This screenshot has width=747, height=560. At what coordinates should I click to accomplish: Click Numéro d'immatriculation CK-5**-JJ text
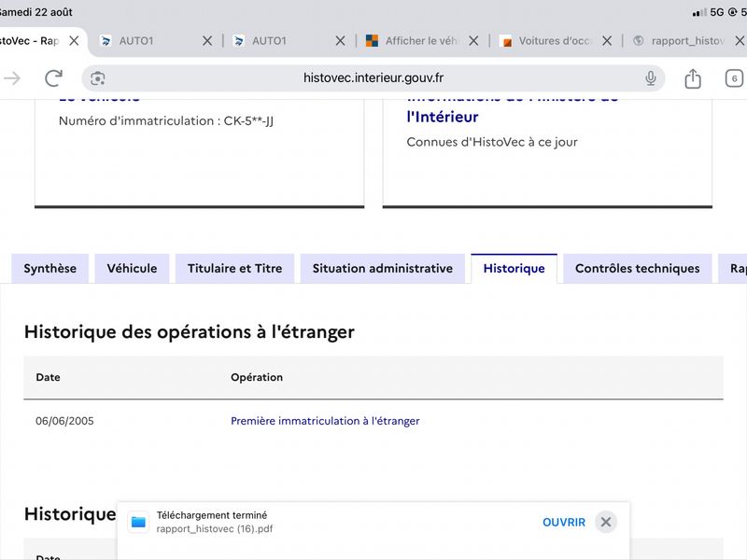(x=166, y=121)
